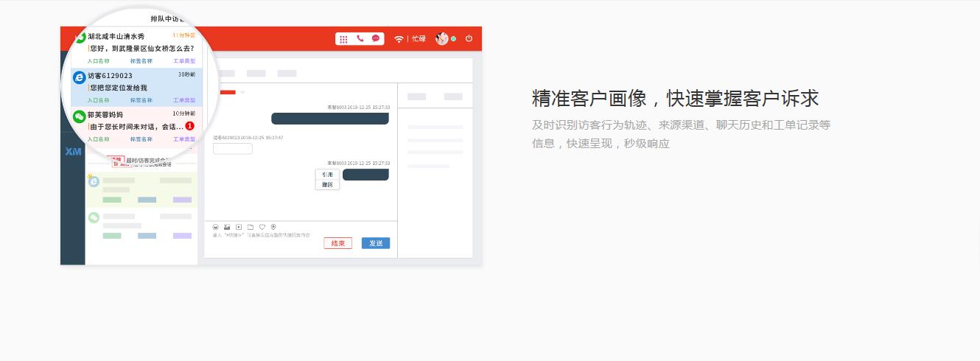Viewport: 980px width, 361px height.
Task: Click the WeChat icon of 郭芙蓉妈妈
Action: 79,116
